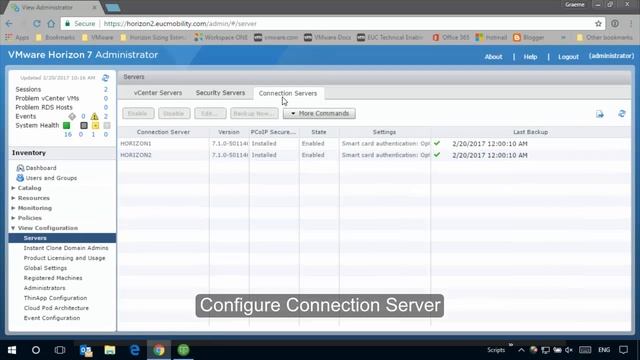This screenshot has height=360, width=640.
Task: Click the Edit button
Action: [x=210, y=113]
